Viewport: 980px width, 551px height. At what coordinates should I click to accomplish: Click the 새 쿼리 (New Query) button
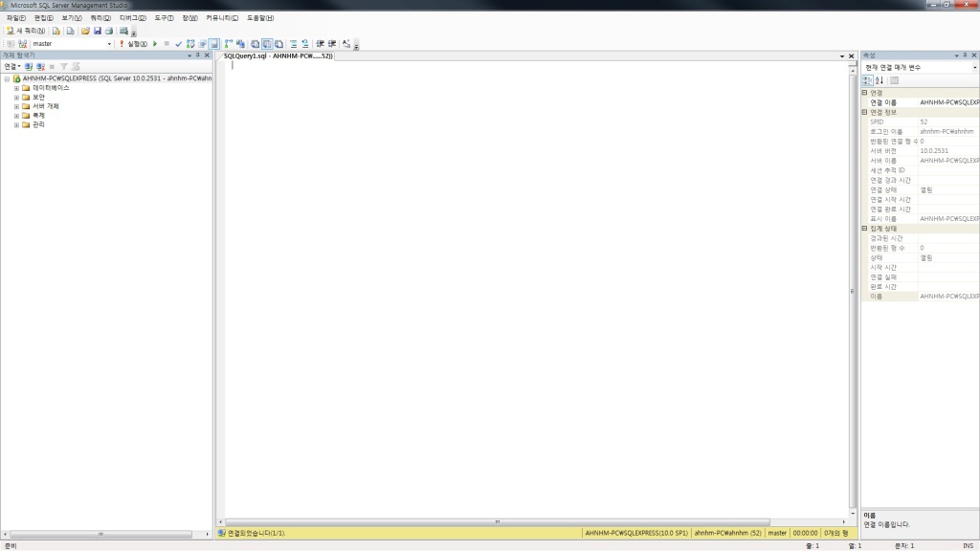[x=26, y=31]
